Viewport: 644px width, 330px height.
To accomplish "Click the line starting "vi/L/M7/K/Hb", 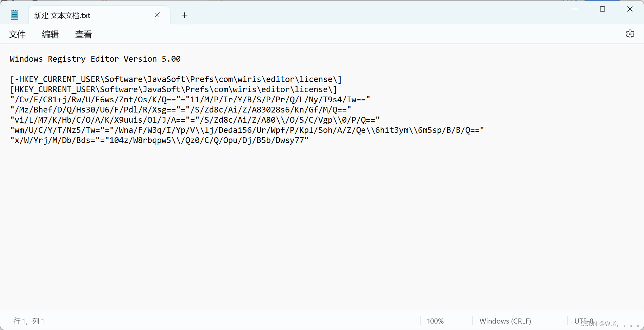I will coord(195,120).
